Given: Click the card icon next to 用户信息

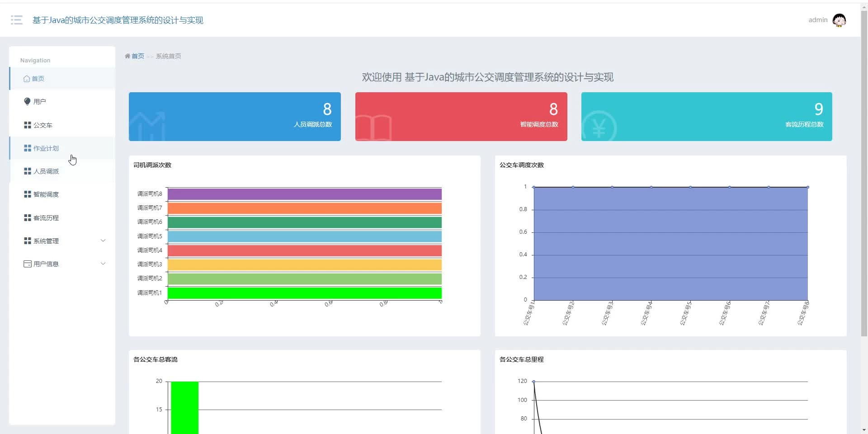Looking at the screenshot, I should click(28, 264).
